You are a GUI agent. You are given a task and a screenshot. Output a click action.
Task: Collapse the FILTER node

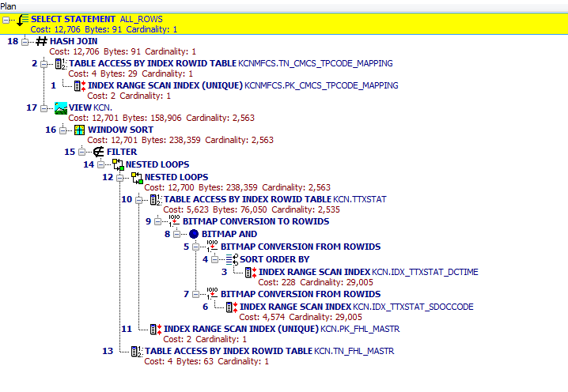click(x=82, y=152)
